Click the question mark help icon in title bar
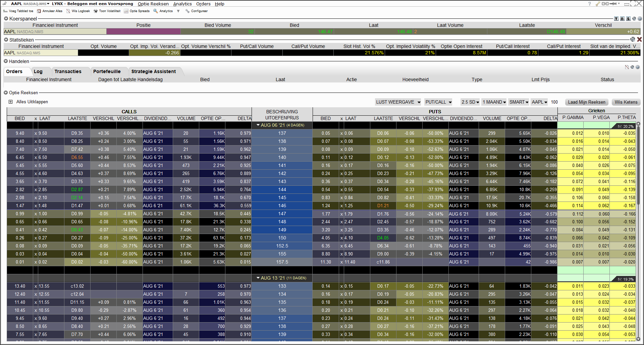This screenshot has width=644, height=345. coord(590,4)
